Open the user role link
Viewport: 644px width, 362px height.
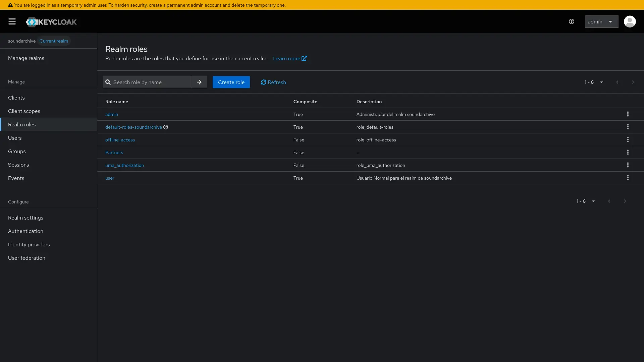coord(110,178)
